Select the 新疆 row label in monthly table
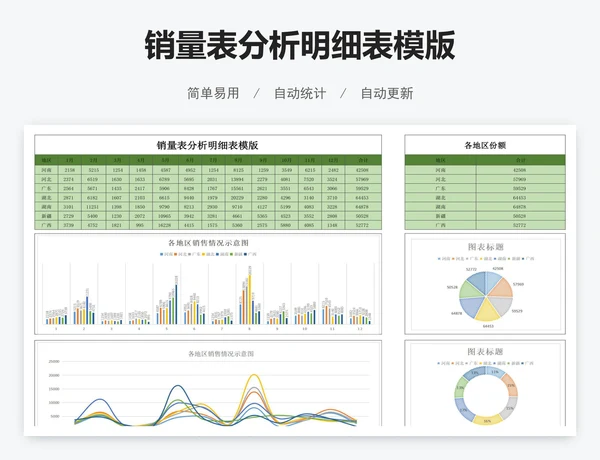 click(x=46, y=216)
